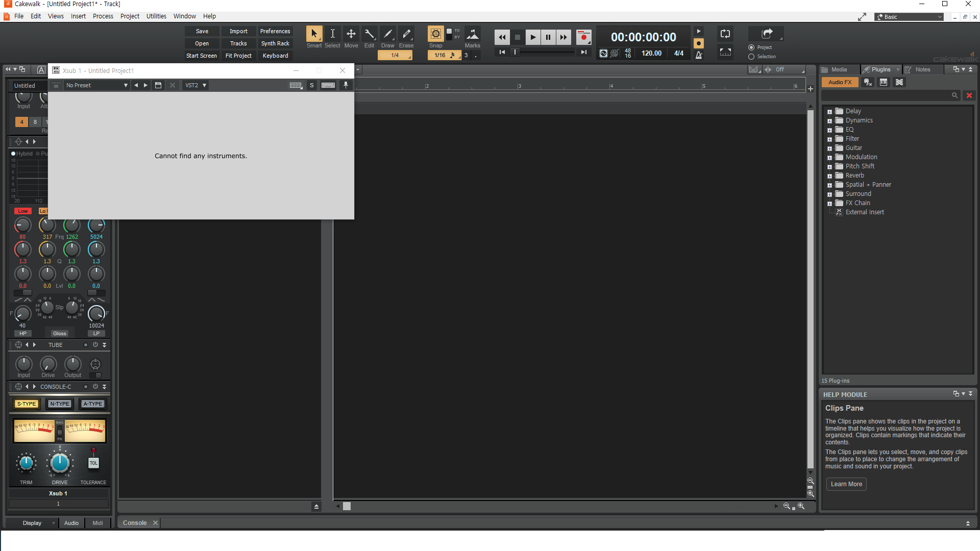This screenshot has height=551, width=980.
Task: Click the plugin browser search field
Action: pyautogui.click(x=886, y=95)
